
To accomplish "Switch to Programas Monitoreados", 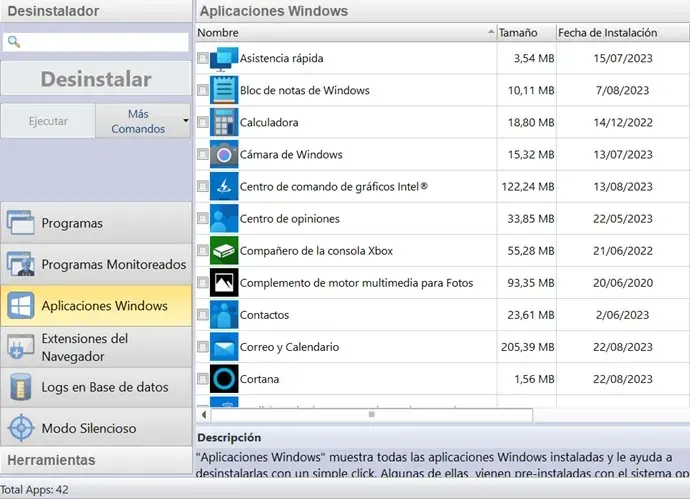I will click(x=96, y=264).
